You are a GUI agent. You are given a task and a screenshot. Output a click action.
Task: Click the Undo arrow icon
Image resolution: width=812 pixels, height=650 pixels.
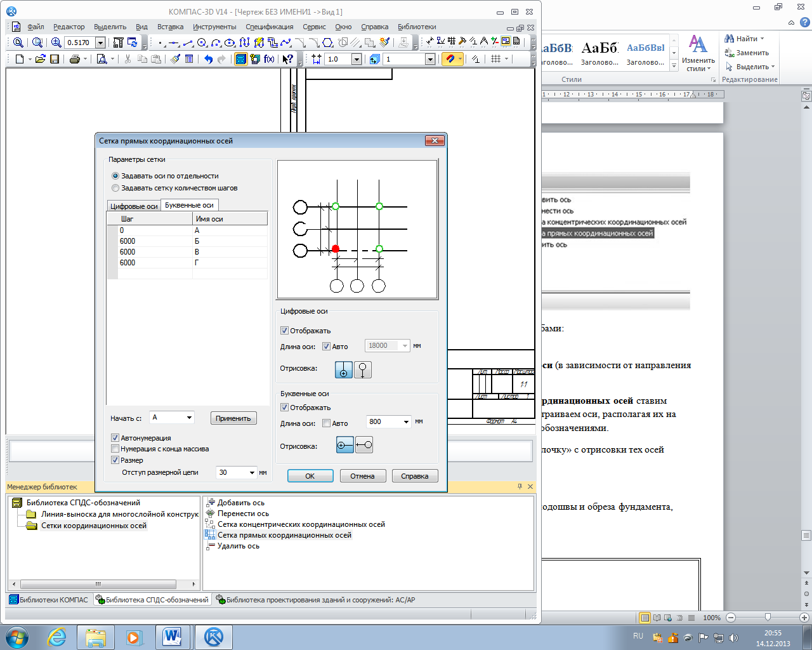click(208, 59)
